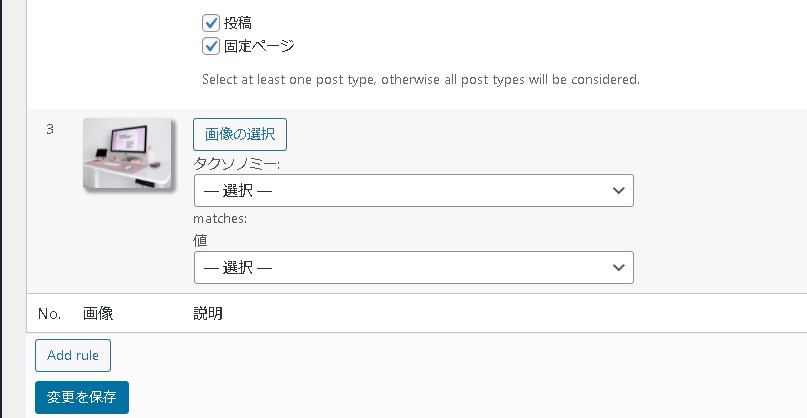
Task: Click the "Select at least one post type" hint
Action: [420, 79]
